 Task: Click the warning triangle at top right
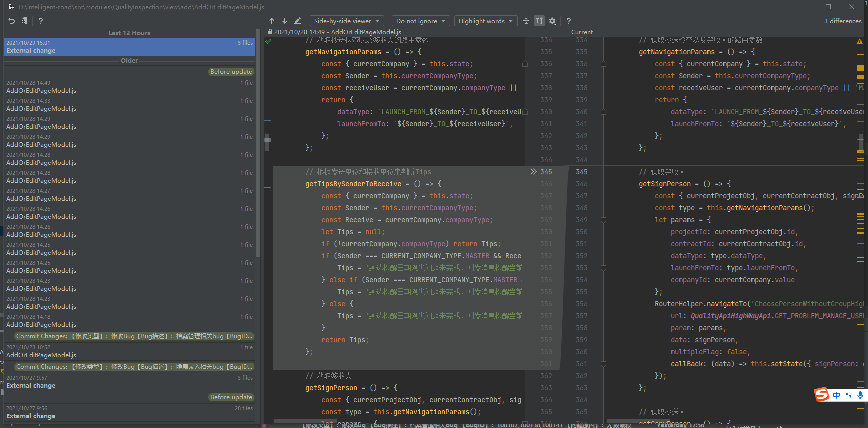860,41
